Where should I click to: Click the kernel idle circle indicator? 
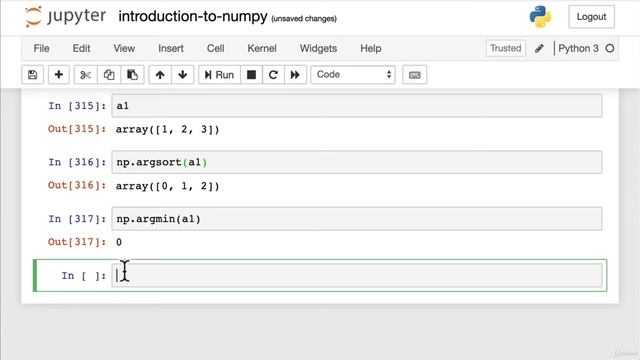[x=610, y=48]
